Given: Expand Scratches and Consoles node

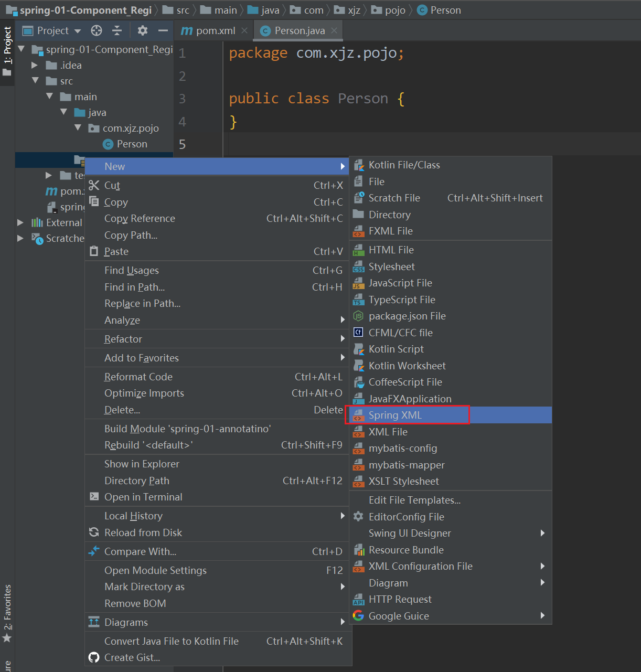Looking at the screenshot, I should click(x=20, y=238).
